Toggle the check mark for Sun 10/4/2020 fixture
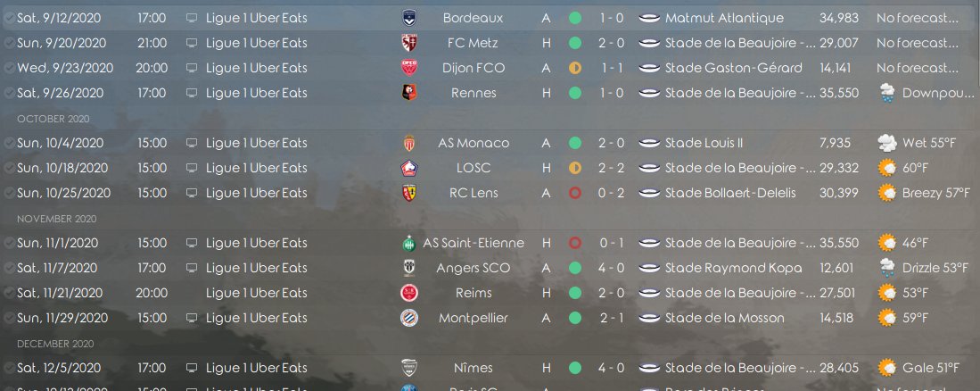Viewport: 980px width, 391px height. point(9,143)
